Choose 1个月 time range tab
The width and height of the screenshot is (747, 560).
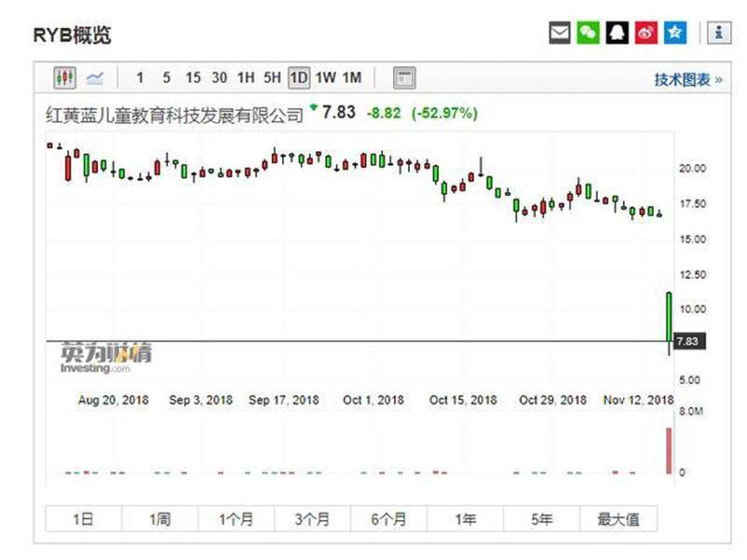click(236, 519)
